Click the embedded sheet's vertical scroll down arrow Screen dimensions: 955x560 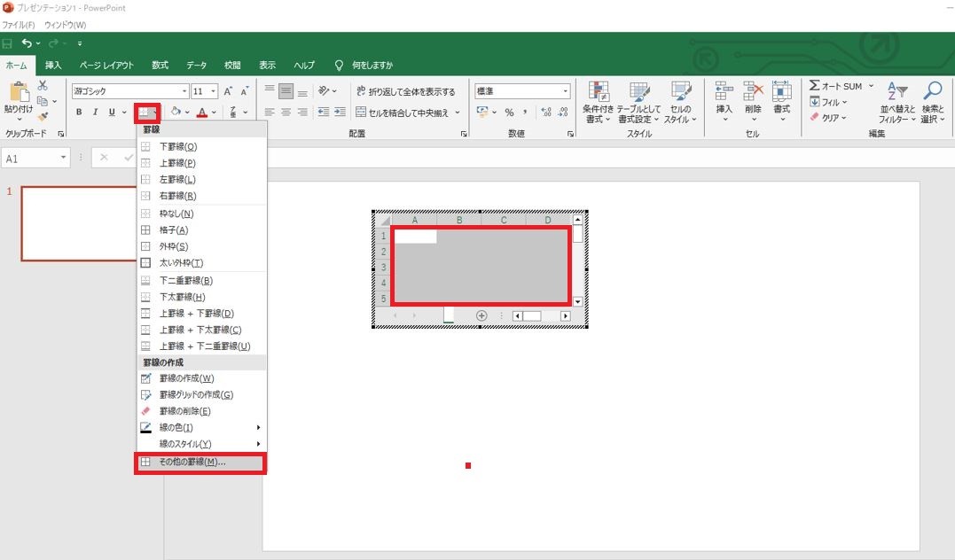(x=577, y=301)
